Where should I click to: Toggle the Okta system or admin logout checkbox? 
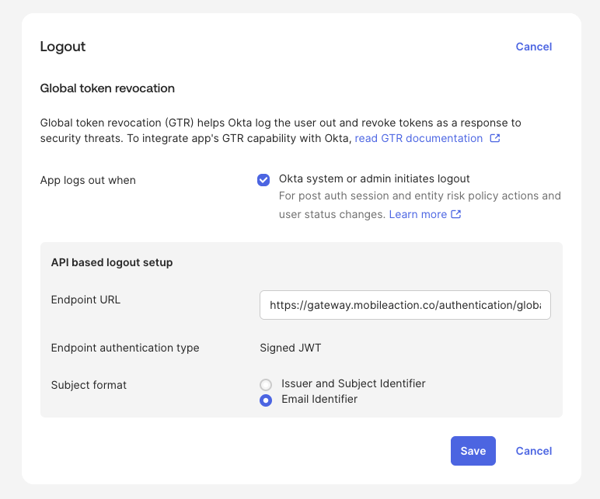coord(263,180)
